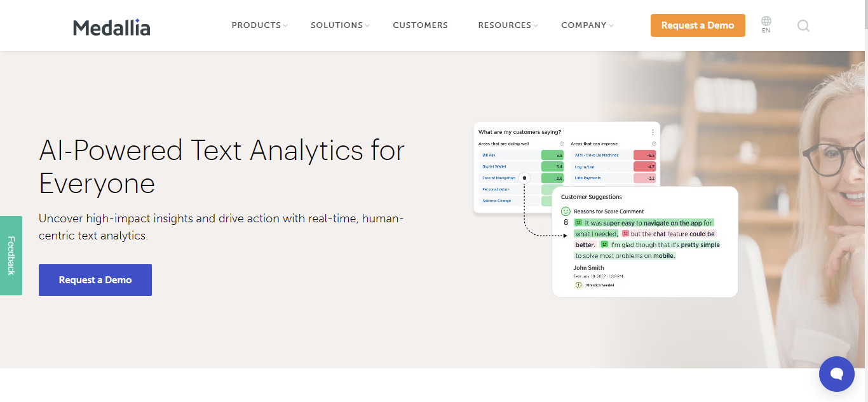Viewport: 868px width, 402px height.
Task: Select the dot marker on Ease of Navigation row
Action: [x=525, y=178]
